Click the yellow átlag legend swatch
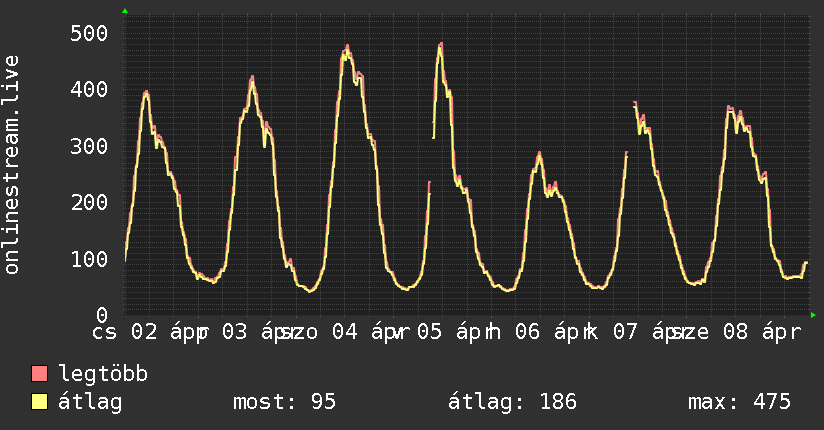 click(x=40, y=402)
